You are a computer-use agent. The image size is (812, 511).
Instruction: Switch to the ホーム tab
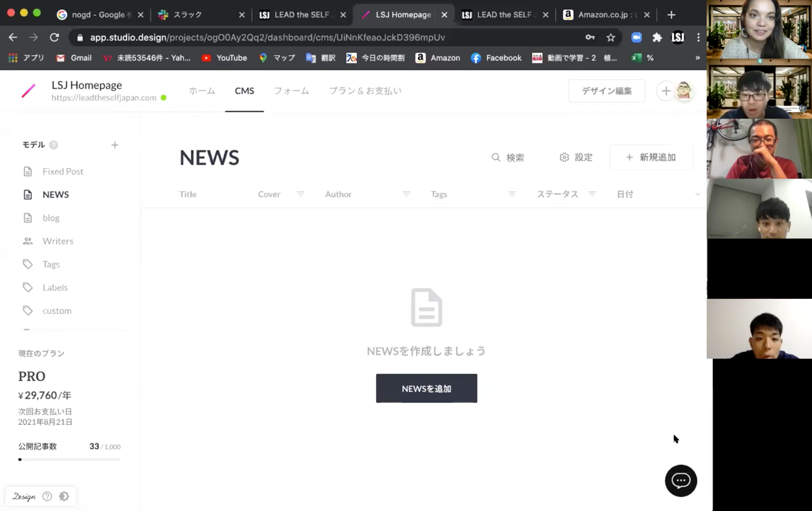202,91
